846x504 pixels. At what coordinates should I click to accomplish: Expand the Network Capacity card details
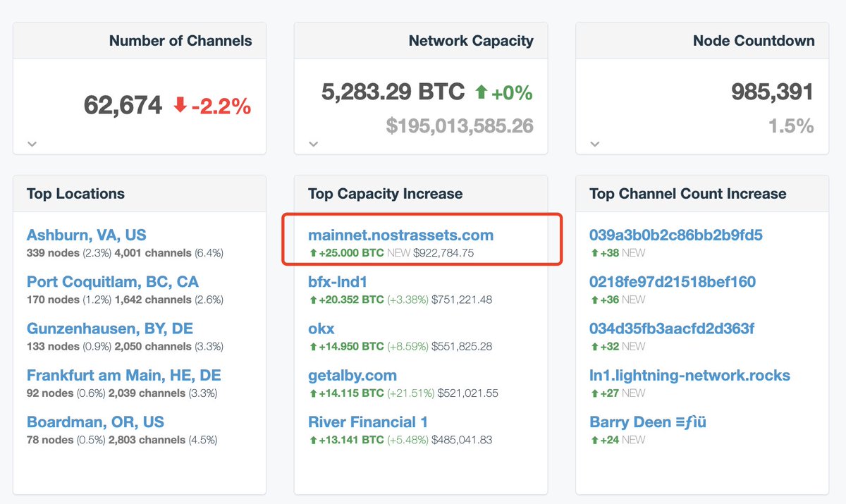pyautogui.click(x=313, y=144)
